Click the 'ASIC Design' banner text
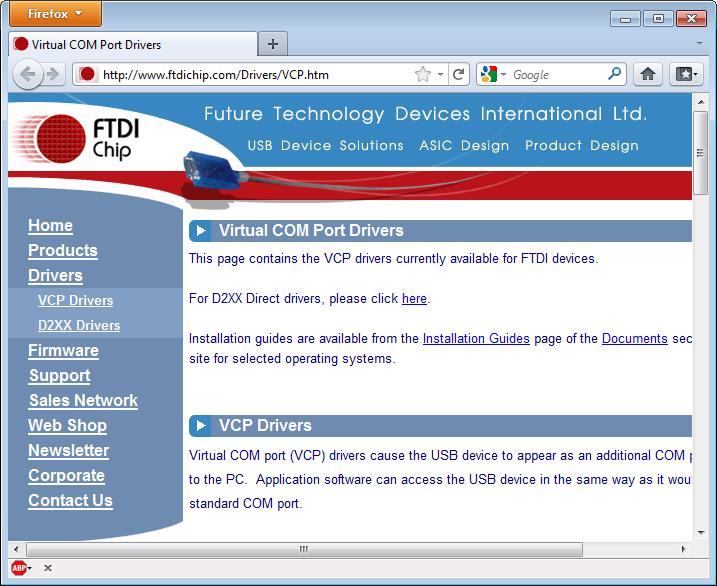717x586 pixels. point(464,146)
